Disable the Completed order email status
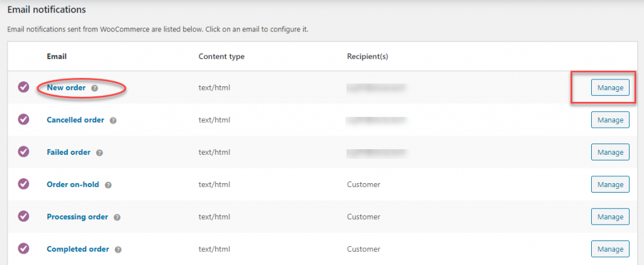The height and width of the screenshot is (265, 644). [24, 249]
